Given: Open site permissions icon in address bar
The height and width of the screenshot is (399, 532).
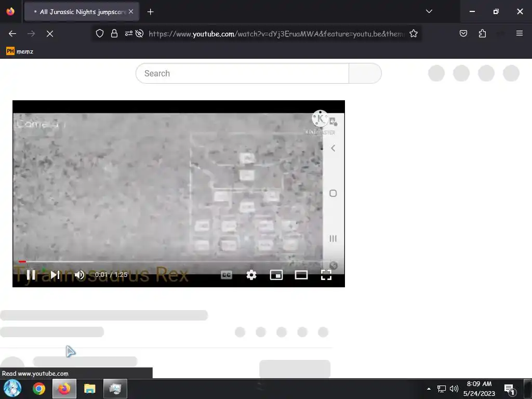Looking at the screenshot, I should click(x=129, y=34).
